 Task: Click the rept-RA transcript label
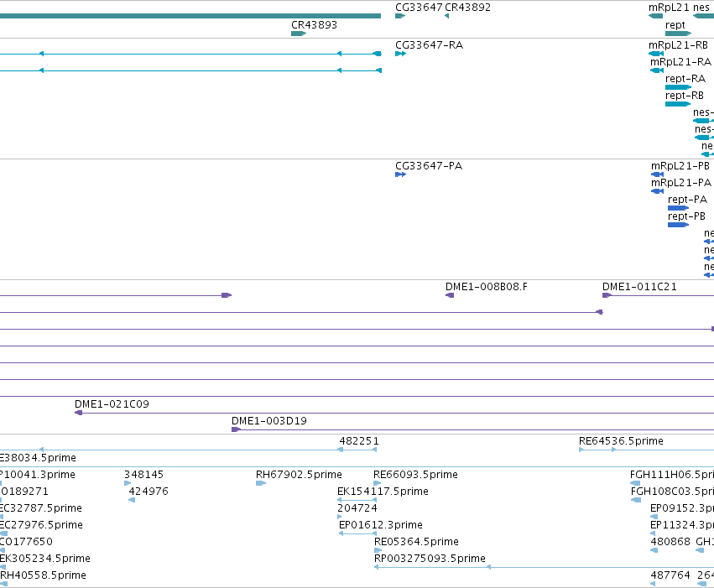point(685,79)
